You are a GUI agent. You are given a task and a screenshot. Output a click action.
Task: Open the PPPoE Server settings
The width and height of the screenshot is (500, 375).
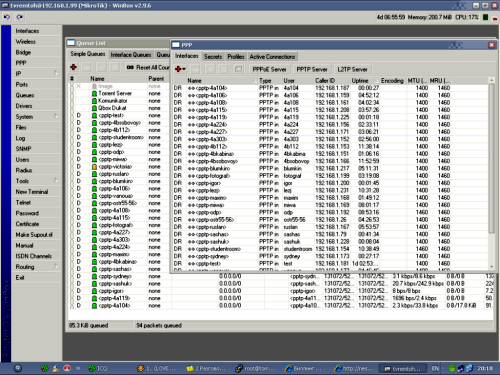coord(269,69)
